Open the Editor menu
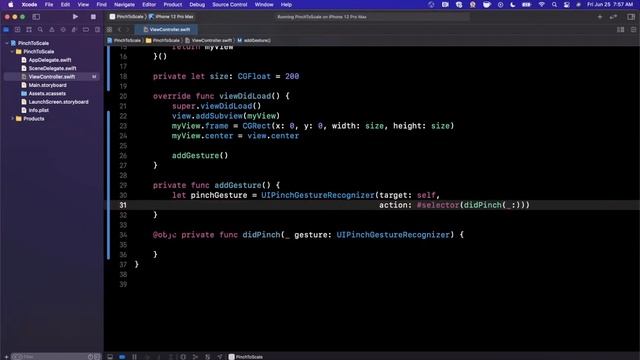640x360 pixels. click(x=149, y=4)
